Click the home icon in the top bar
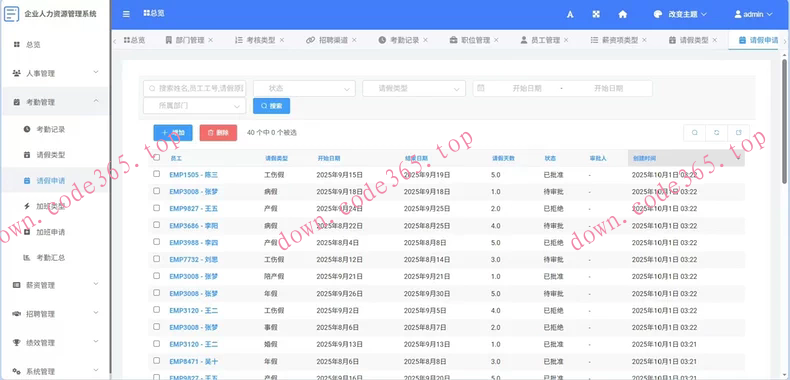Image resolution: width=790 pixels, height=380 pixels. click(623, 15)
